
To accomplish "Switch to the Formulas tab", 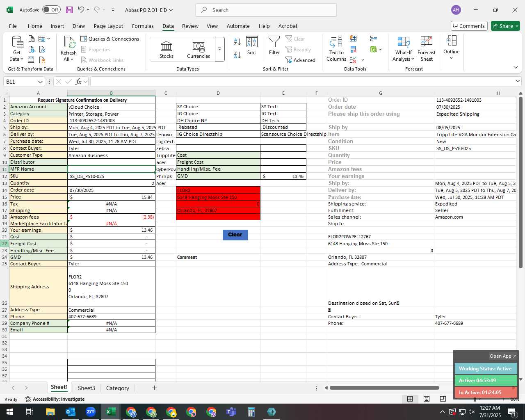I will [143, 26].
